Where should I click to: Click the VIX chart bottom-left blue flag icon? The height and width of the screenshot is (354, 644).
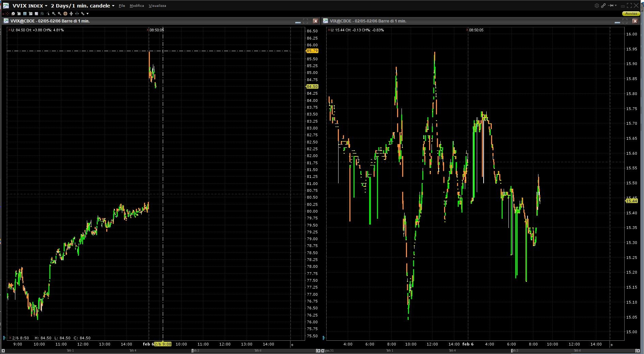click(x=324, y=338)
